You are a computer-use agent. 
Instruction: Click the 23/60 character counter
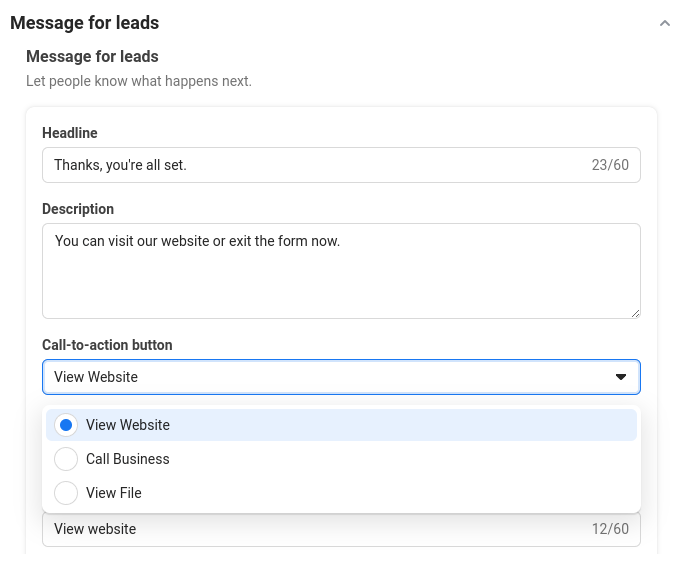pyautogui.click(x=610, y=165)
